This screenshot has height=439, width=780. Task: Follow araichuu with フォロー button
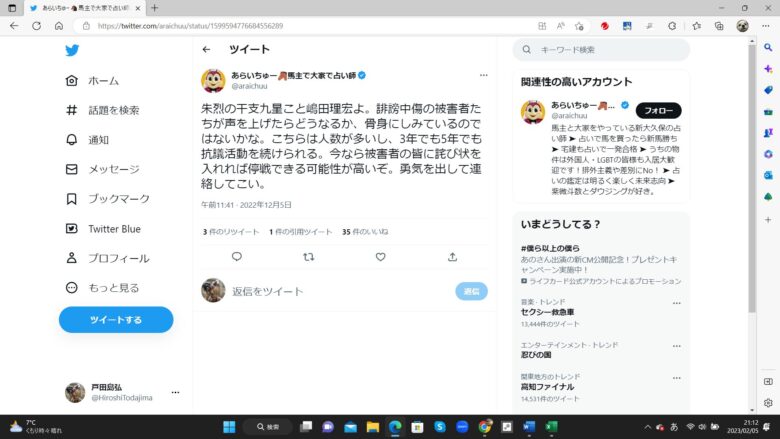(659, 110)
